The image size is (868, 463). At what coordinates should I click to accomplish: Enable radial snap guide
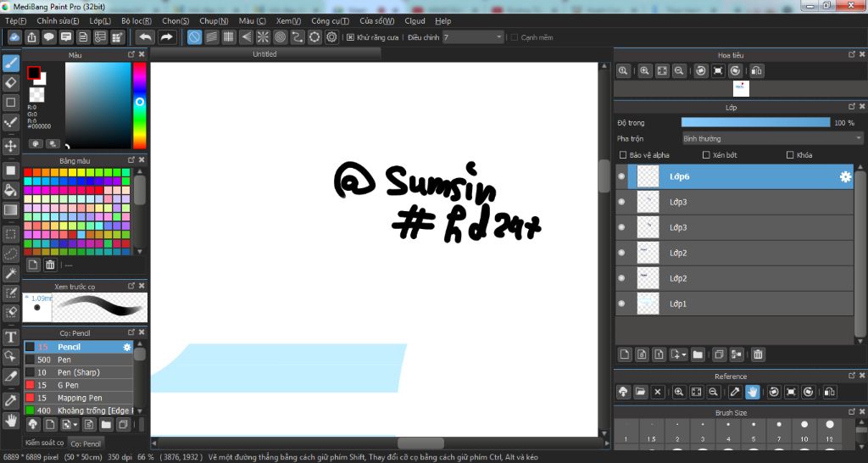coord(263,37)
